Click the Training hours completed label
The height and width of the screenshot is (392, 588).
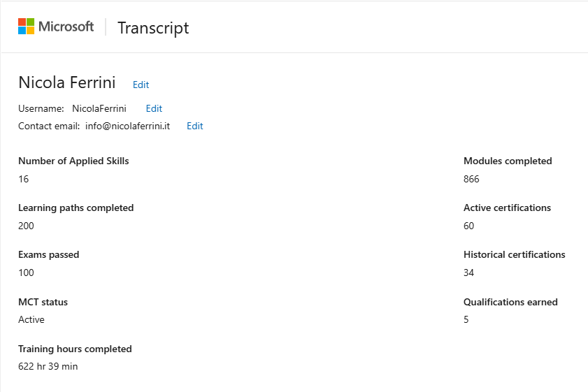coord(75,349)
